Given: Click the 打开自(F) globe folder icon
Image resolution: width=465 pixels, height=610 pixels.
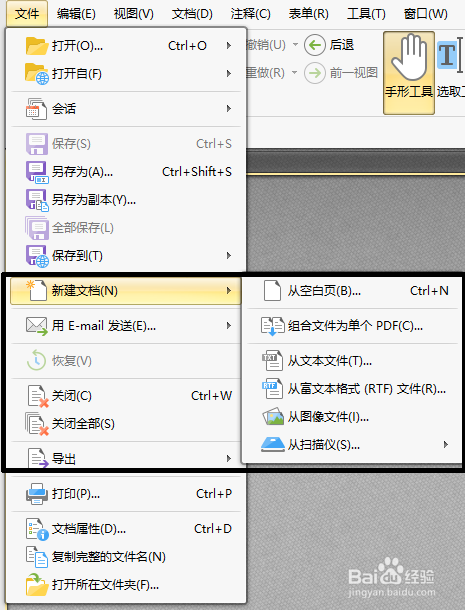Looking at the screenshot, I should click(37, 74).
